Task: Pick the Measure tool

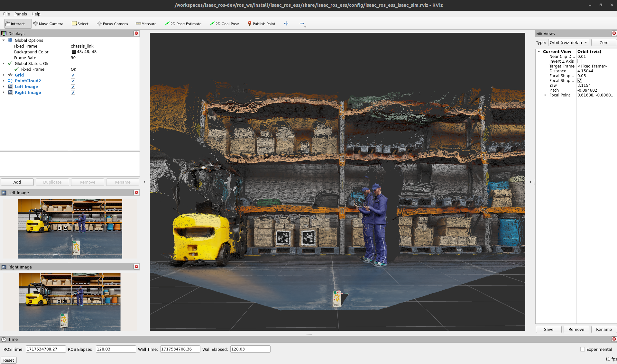Action: click(x=146, y=24)
